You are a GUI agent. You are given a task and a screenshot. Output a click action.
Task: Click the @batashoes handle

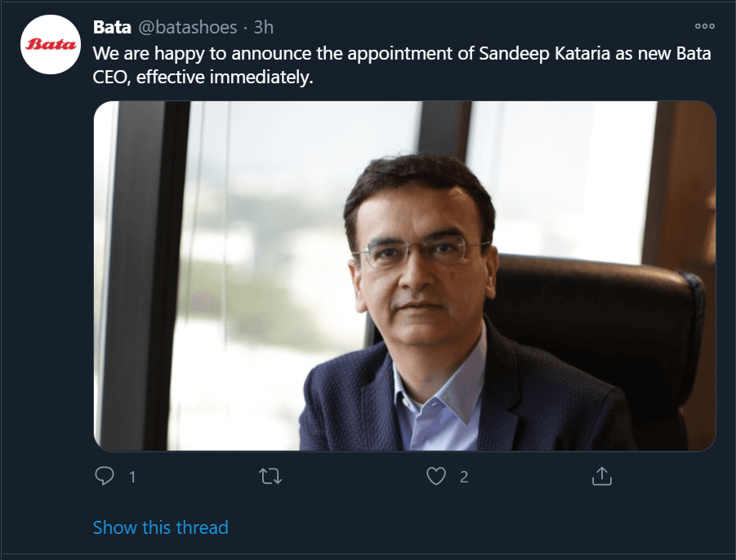(x=187, y=28)
